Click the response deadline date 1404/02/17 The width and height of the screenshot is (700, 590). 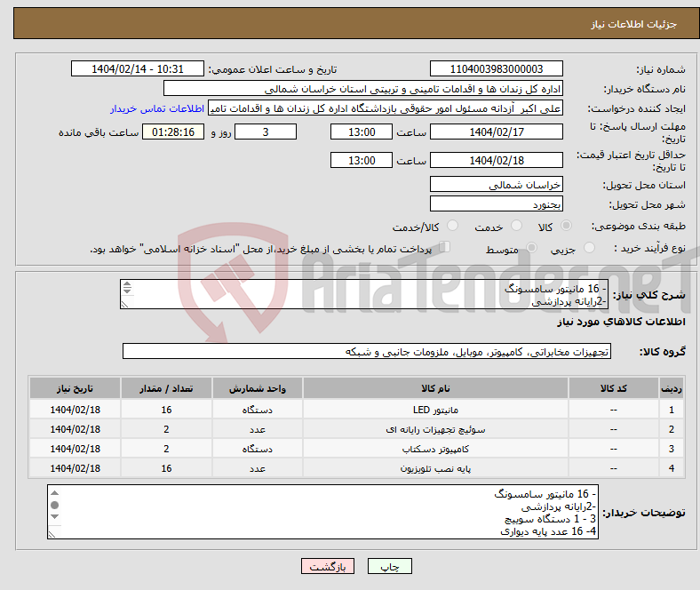click(x=497, y=132)
